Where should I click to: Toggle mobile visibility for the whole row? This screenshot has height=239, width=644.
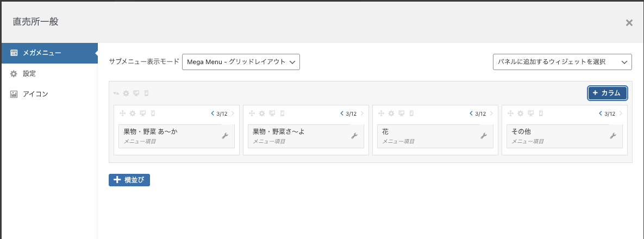147,93
